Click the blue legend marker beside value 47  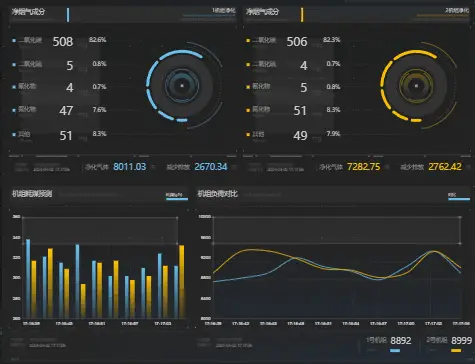(14, 110)
